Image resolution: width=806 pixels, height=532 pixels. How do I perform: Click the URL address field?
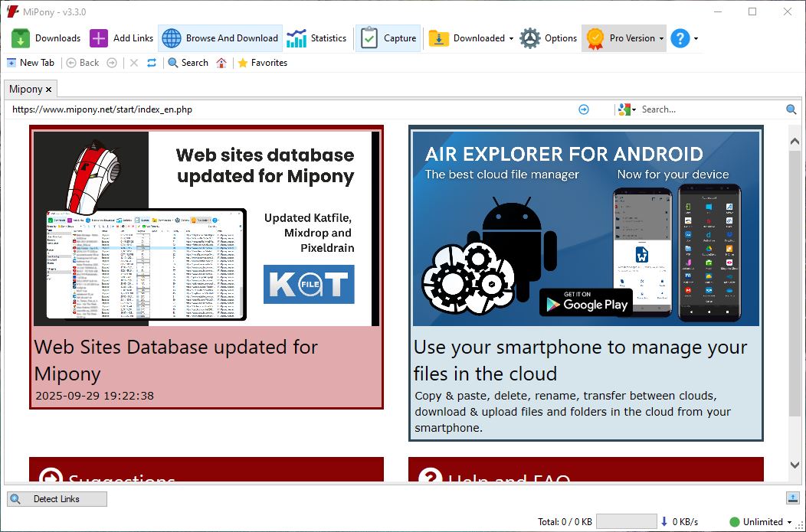(291, 109)
